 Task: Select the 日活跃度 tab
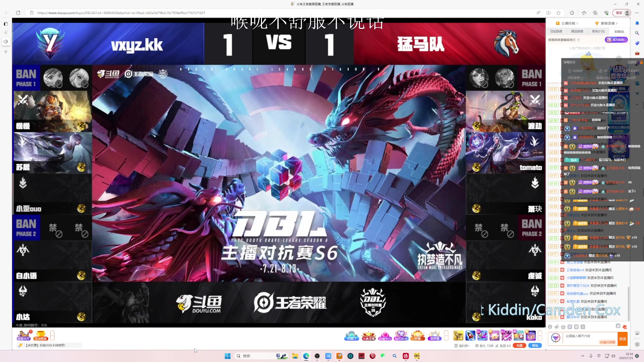556,32
